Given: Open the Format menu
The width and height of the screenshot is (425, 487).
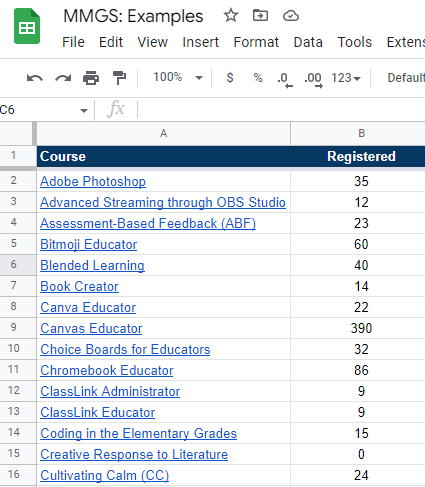Looking at the screenshot, I should click(256, 42).
